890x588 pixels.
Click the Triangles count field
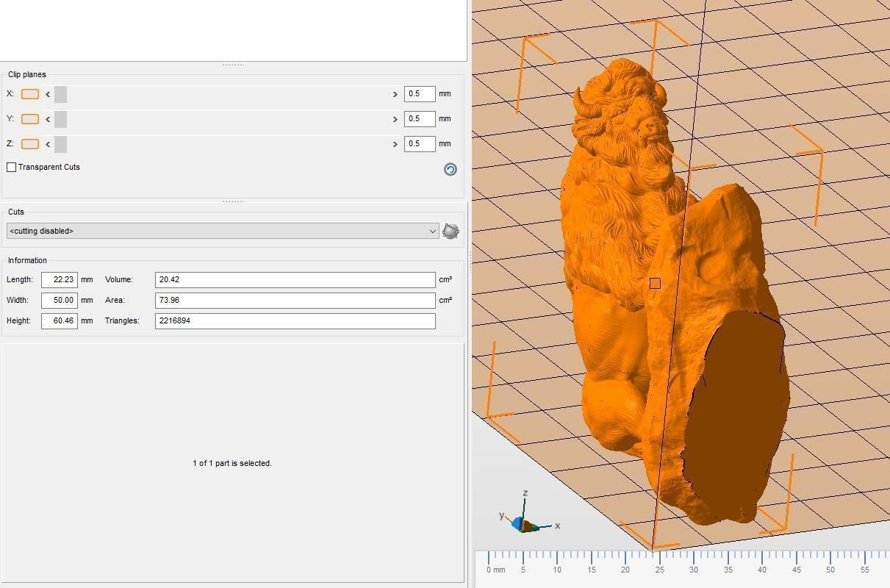[x=295, y=320]
